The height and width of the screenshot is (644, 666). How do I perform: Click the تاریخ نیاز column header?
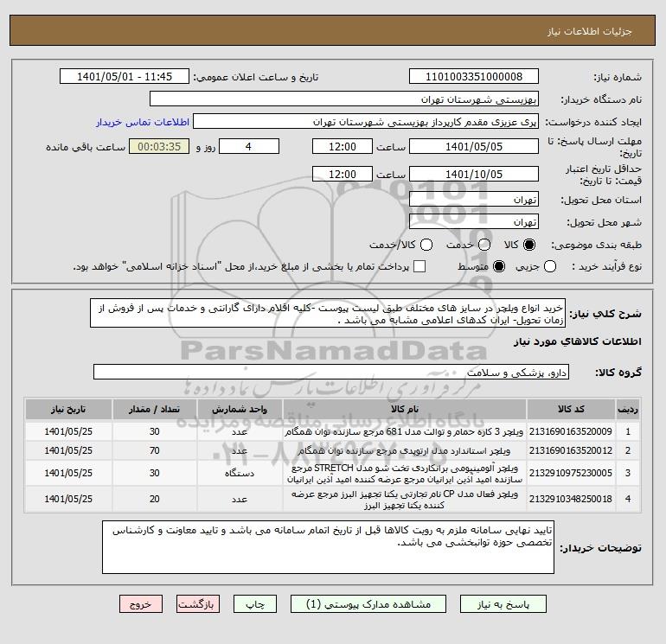(x=68, y=409)
